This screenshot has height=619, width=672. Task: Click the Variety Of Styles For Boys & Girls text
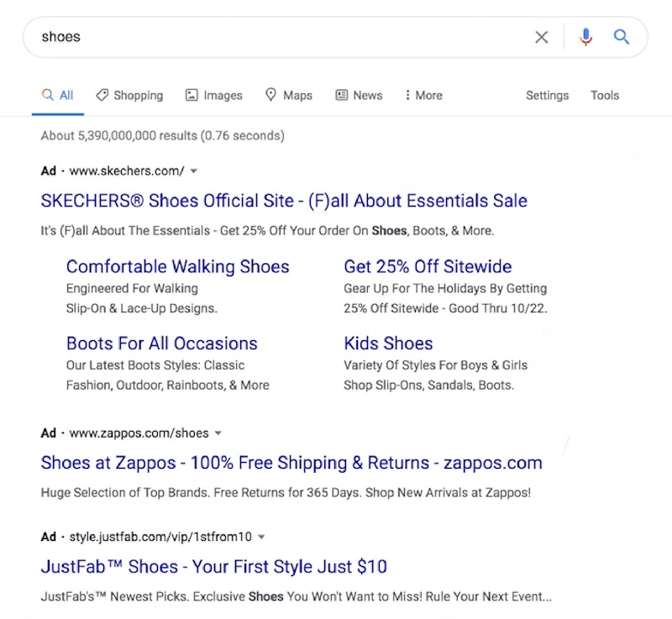[435, 365]
